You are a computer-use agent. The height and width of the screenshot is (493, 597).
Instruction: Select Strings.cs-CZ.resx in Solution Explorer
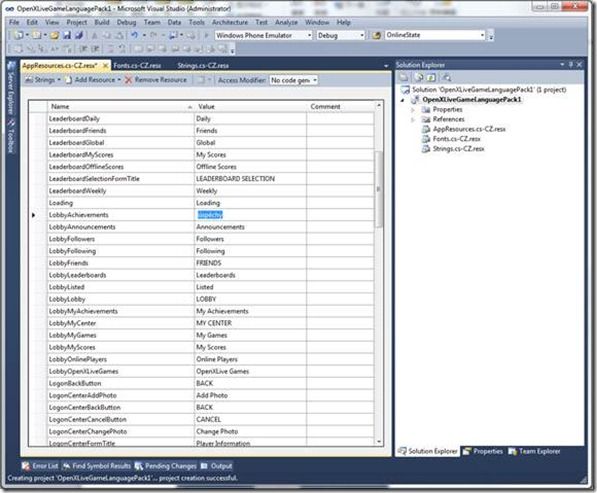coord(458,149)
